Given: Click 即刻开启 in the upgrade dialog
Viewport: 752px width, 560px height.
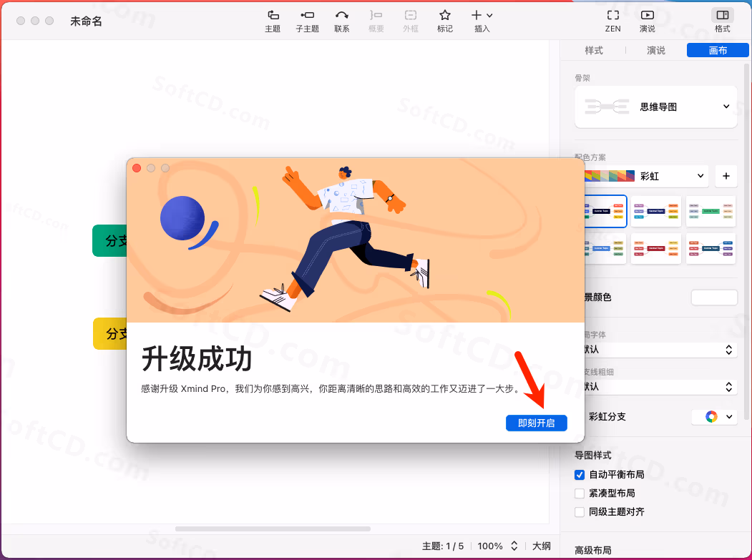Looking at the screenshot, I should point(536,423).
